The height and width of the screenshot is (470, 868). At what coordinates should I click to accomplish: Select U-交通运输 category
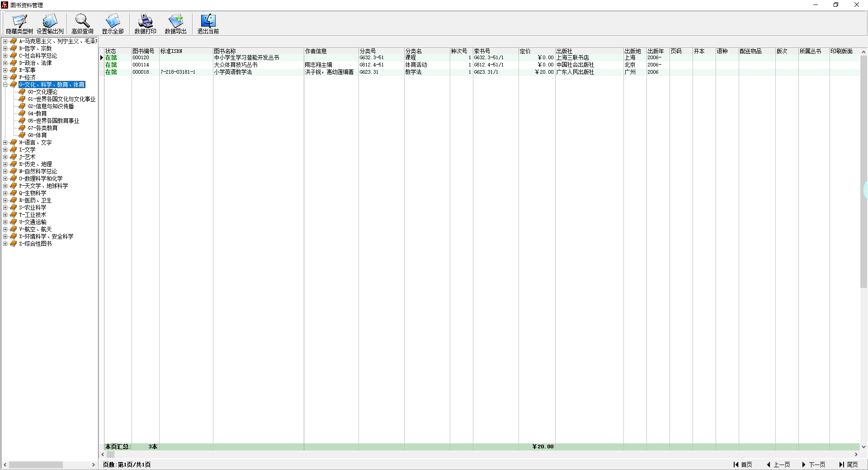33,222
